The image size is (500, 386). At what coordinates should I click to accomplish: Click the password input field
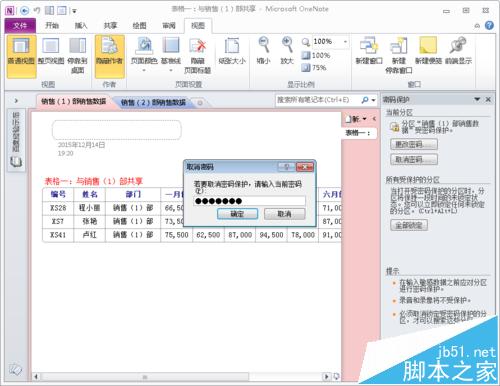(249, 201)
